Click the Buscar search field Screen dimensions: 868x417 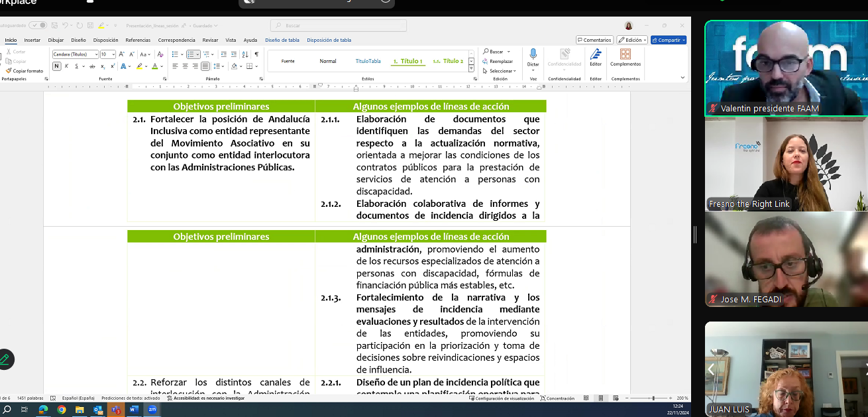[x=338, y=25]
